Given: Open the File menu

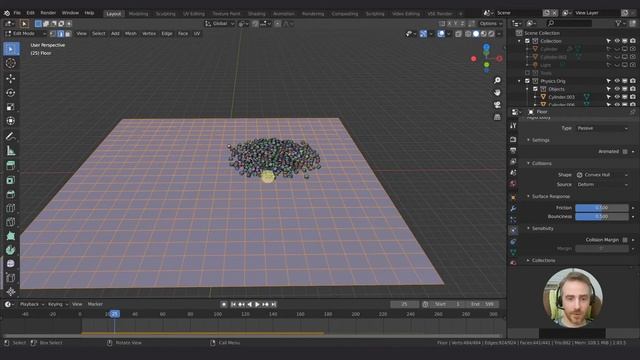Looking at the screenshot, I should click(17, 13).
